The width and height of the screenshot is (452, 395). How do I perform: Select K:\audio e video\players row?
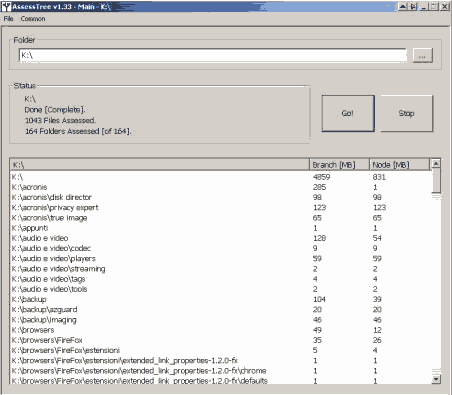tap(220, 259)
